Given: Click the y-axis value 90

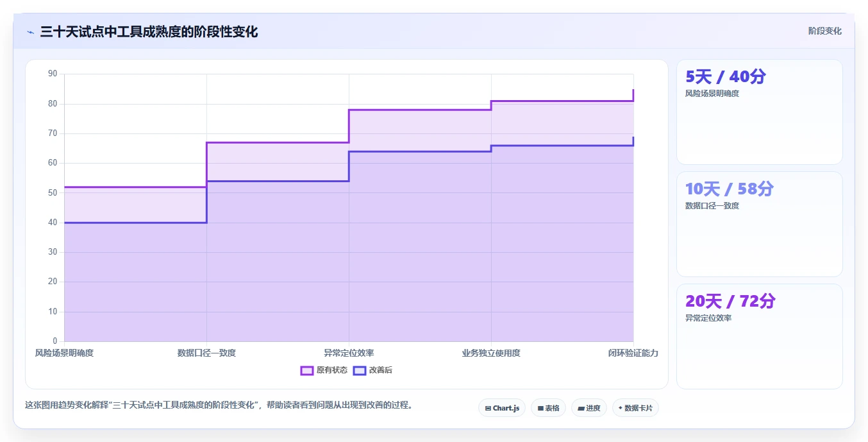Looking at the screenshot, I should (53, 74).
